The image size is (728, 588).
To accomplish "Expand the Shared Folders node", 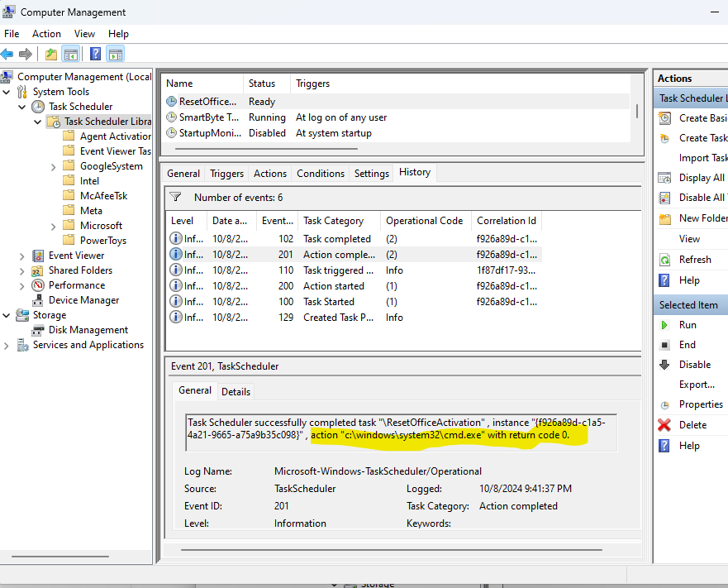I will point(21,270).
